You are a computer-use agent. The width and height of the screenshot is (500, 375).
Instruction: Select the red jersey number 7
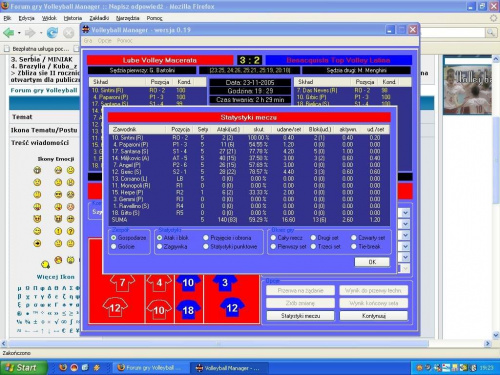pyautogui.click(x=122, y=283)
